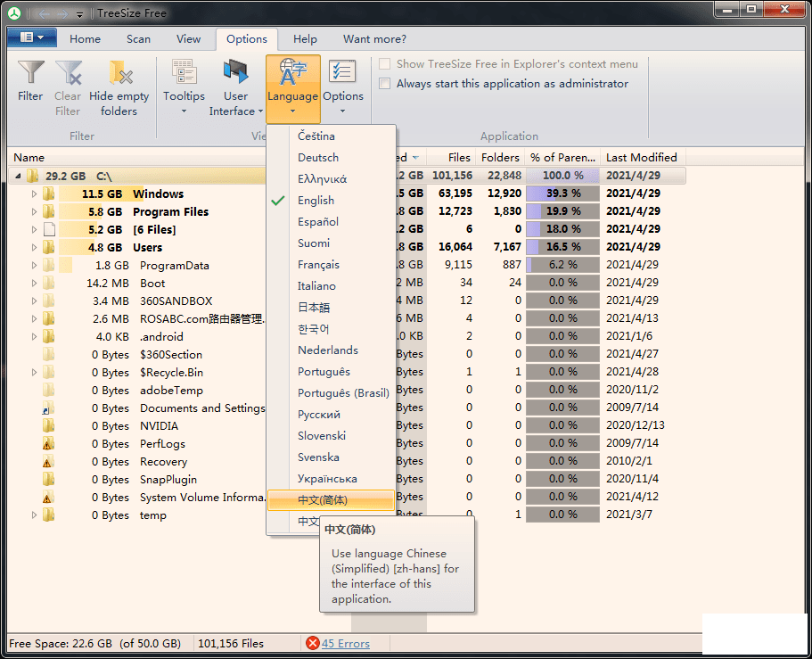Choose Italiano from the language menu

pos(331,286)
